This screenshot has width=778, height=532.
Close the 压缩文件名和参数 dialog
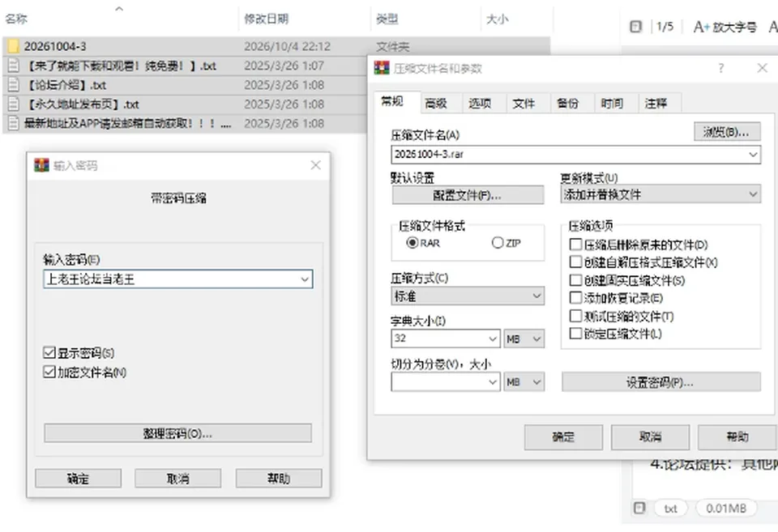tap(763, 68)
